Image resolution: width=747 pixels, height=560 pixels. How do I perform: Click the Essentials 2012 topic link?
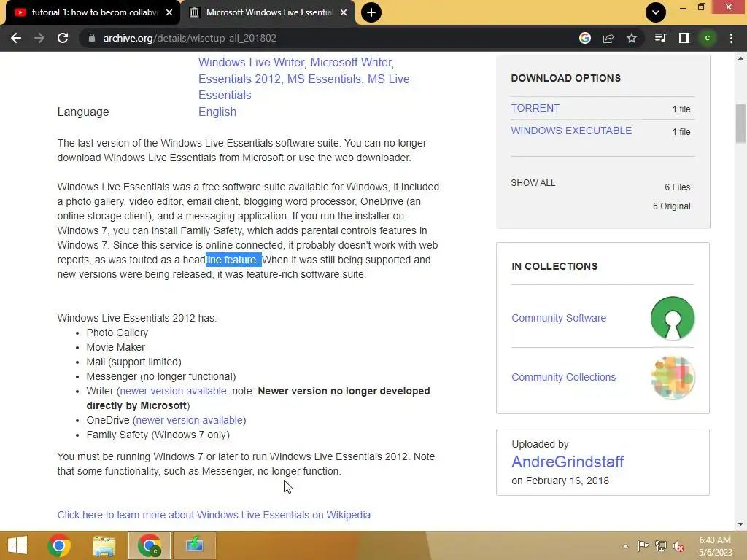pyautogui.click(x=241, y=79)
